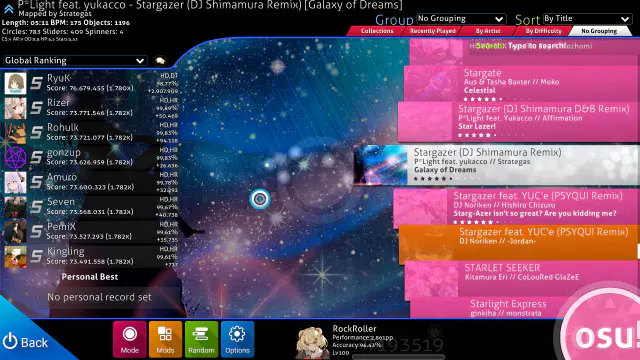Viewport: 640px width, 360px height.
Task: Switch to the By Artist tab
Action: (x=488, y=31)
